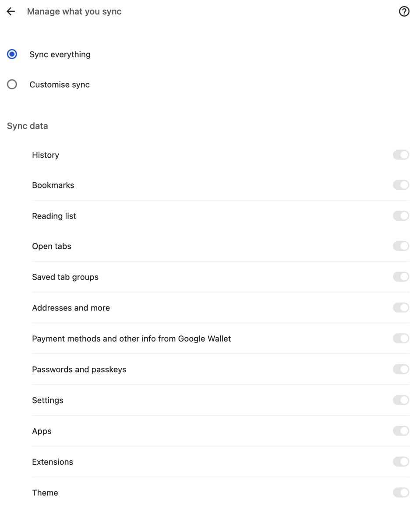Click the Payment methods row label

131,338
